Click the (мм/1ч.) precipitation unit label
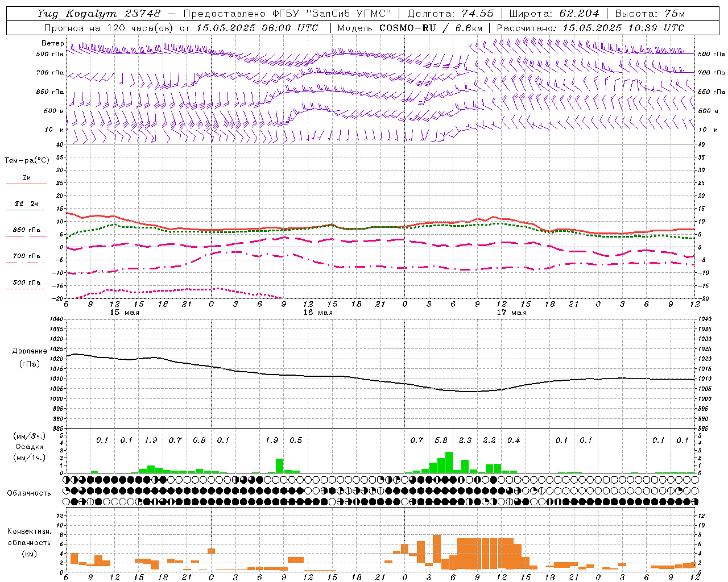The width and height of the screenshot is (728, 582). coord(30,458)
